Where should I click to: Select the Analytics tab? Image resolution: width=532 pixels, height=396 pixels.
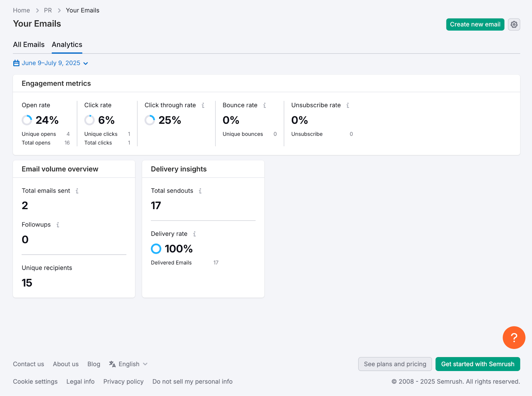pos(66,44)
